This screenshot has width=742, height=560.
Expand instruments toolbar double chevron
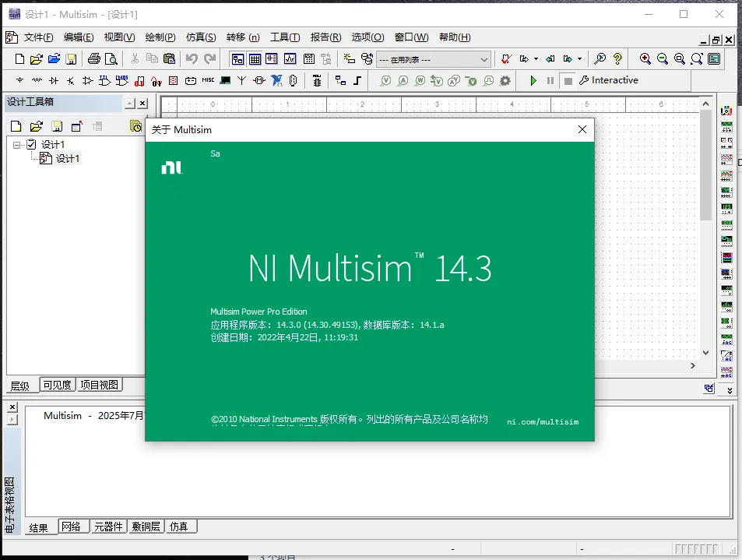(x=730, y=390)
